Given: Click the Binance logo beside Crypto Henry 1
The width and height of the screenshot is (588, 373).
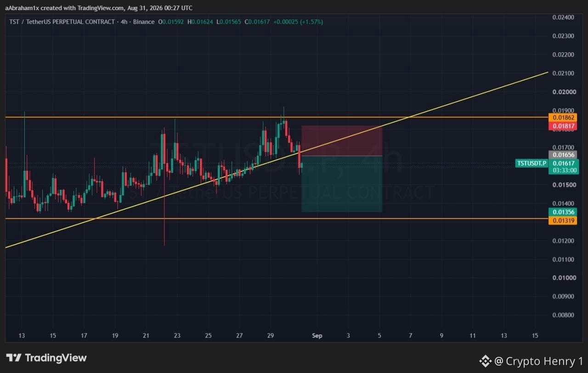Looking at the screenshot, I should 486,361.
